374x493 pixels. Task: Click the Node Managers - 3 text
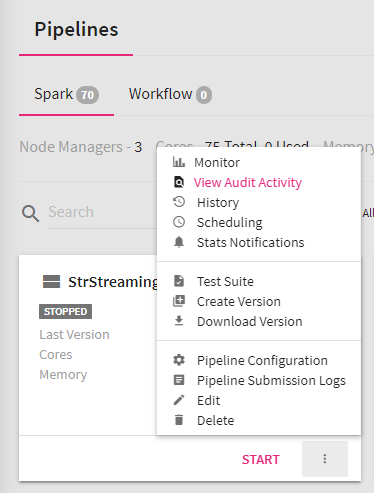point(81,147)
